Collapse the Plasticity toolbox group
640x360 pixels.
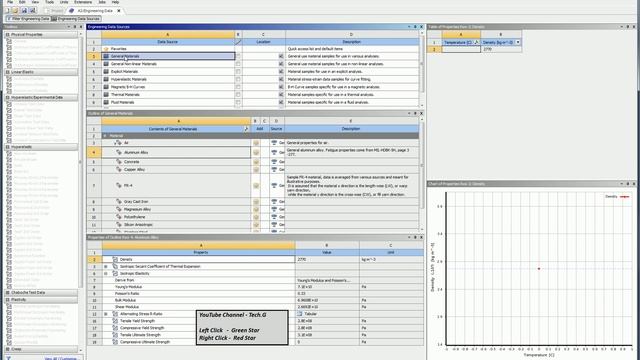(x=7, y=300)
